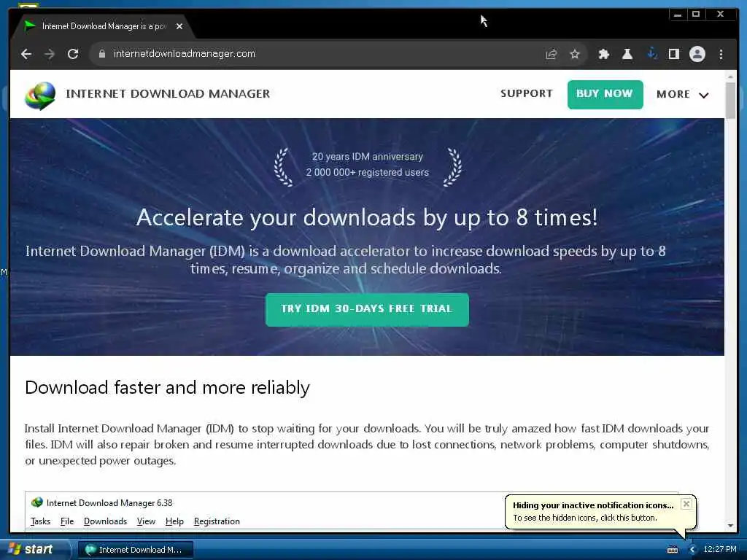Image resolution: width=747 pixels, height=560 pixels.
Task: Click TRY IDM 30-DAYS FREE TRIAL
Action: tap(367, 309)
